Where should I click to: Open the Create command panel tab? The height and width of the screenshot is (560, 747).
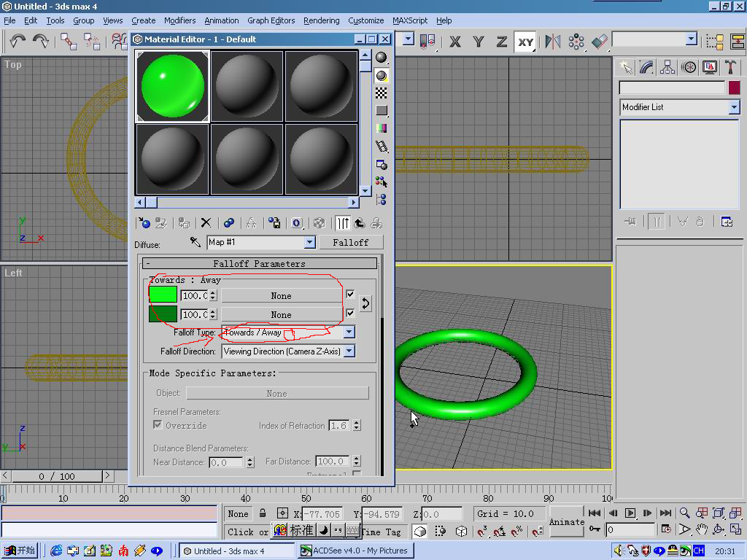[x=625, y=68]
